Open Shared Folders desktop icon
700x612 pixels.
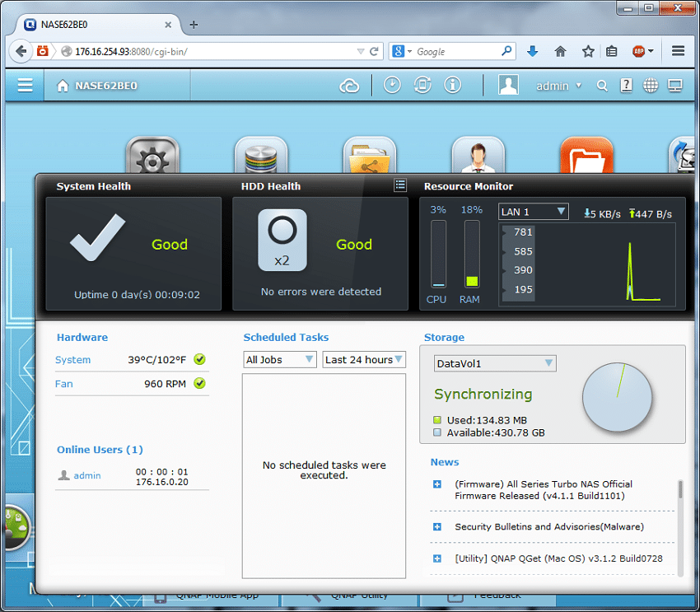[x=370, y=155]
